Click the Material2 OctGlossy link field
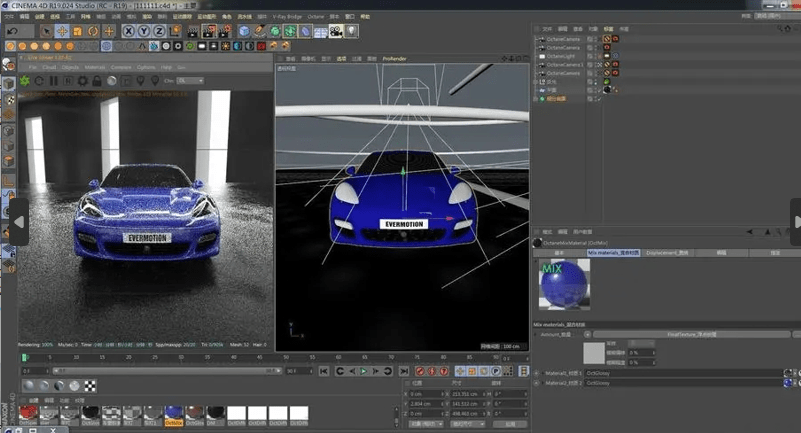Screen dimensions: 801x433 click(684, 383)
